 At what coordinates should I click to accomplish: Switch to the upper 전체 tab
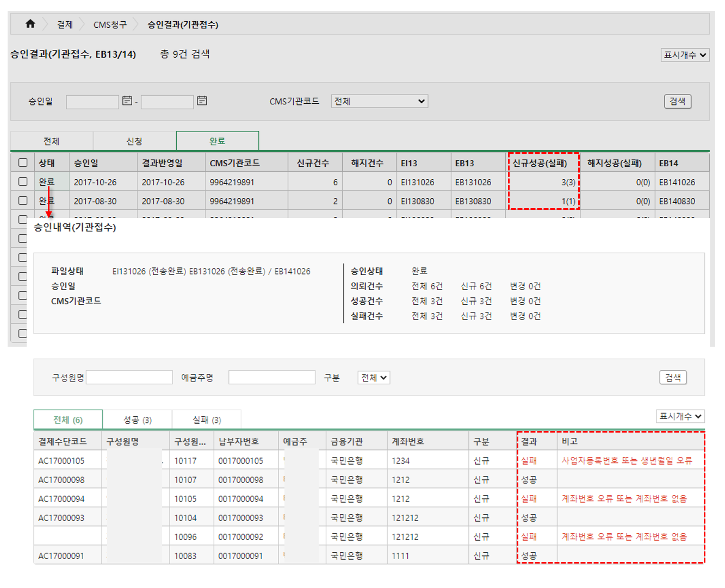point(52,141)
